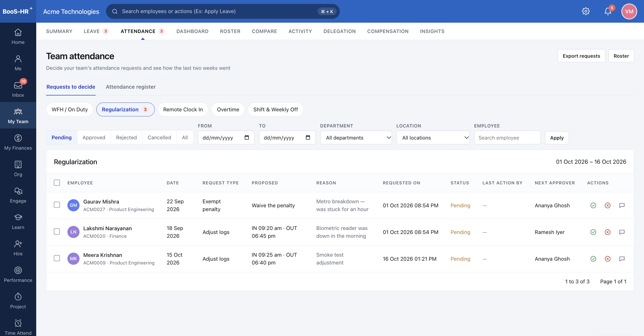Click the Export requests button

581,56
